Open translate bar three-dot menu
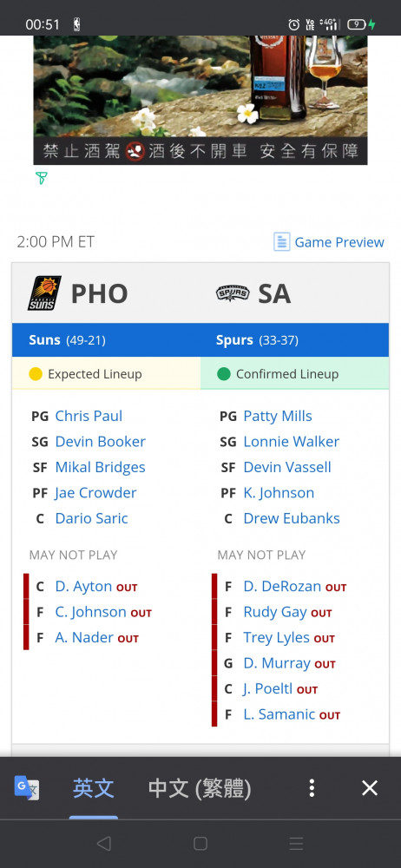Screen dimensions: 401x868 [312, 788]
